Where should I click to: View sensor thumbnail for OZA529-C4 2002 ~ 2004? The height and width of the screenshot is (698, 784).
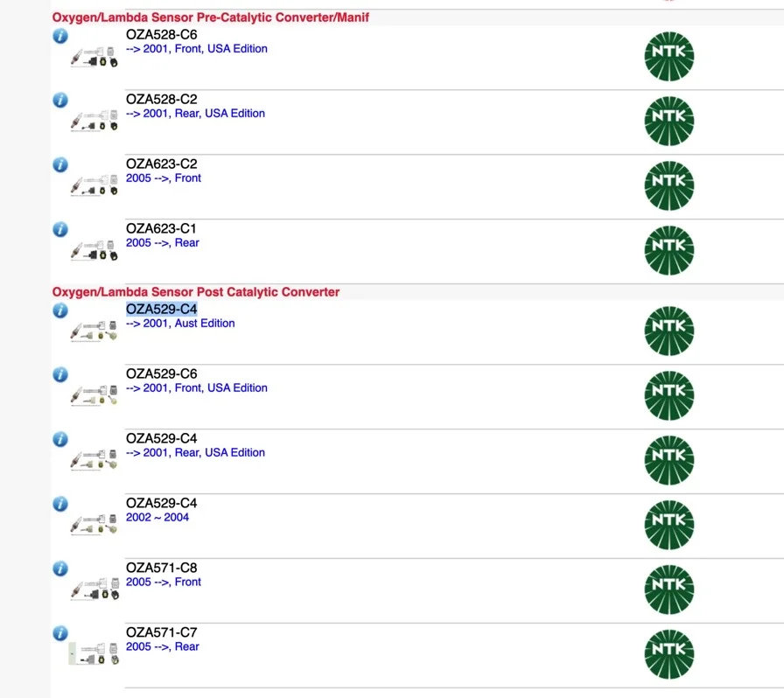pos(94,524)
